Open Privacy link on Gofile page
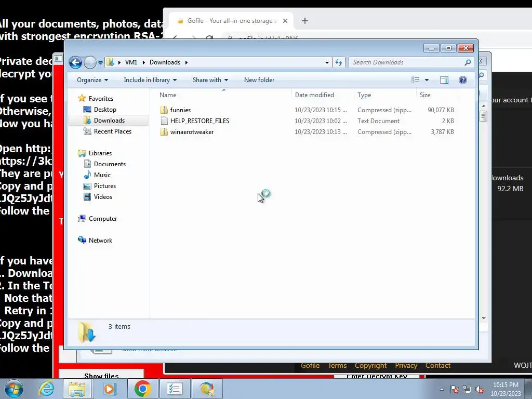 406,366
